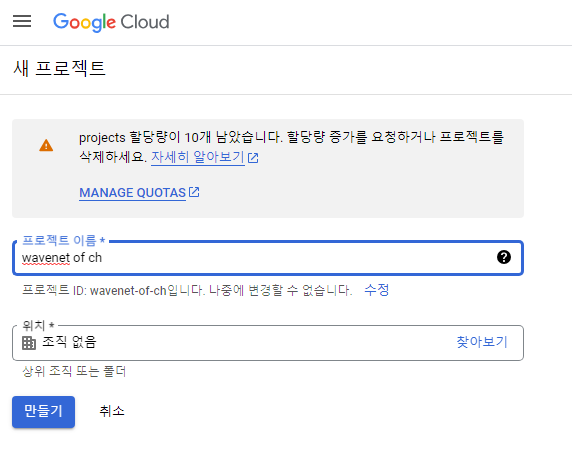Image resolution: width=572 pixels, height=458 pixels.
Task: Focus the 프로젝트 이름 text field
Action: coord(268,258)
